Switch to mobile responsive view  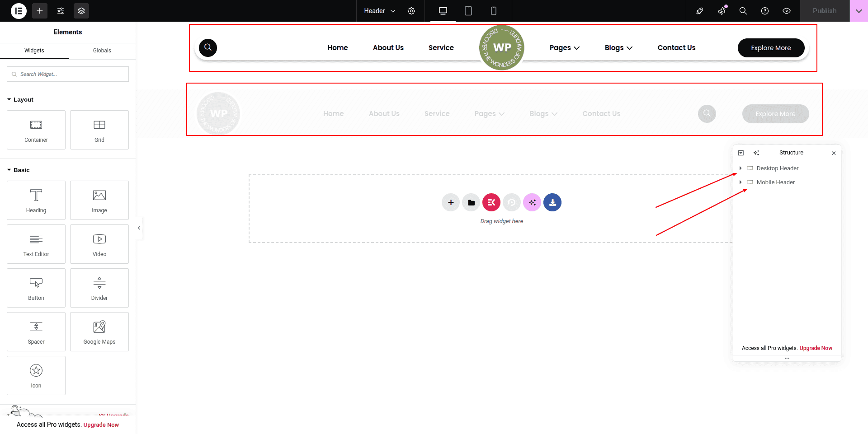point(494,11)
